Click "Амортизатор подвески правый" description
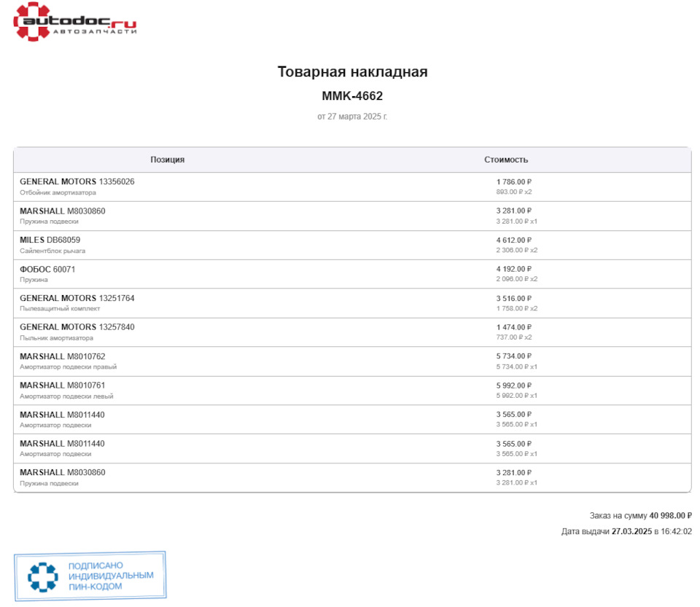This screenshot has width=700, height=607. point(68,367)
